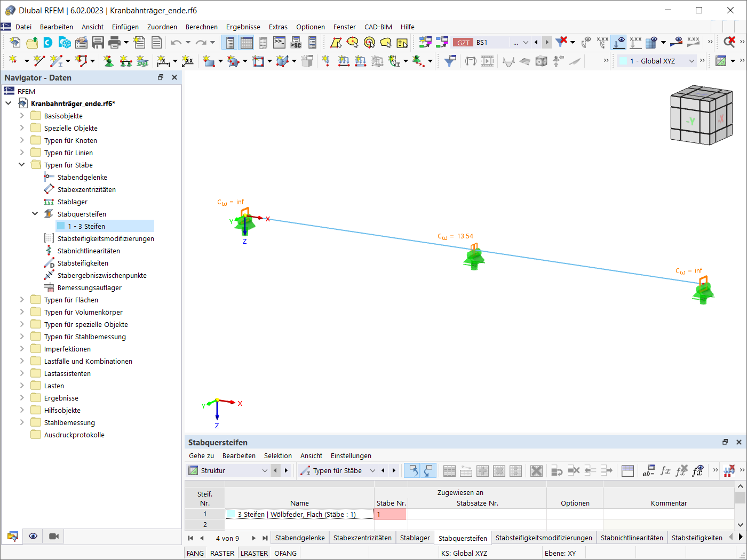
Task: Open the Einstellungen table menu
Action: pyautogui.click(x=351, y=455)
